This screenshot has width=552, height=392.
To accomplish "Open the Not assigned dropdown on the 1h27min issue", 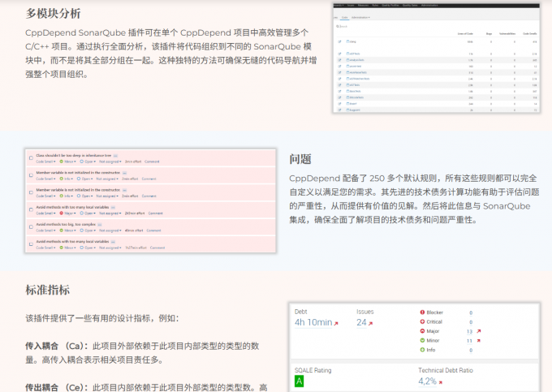I will point(110,248).
